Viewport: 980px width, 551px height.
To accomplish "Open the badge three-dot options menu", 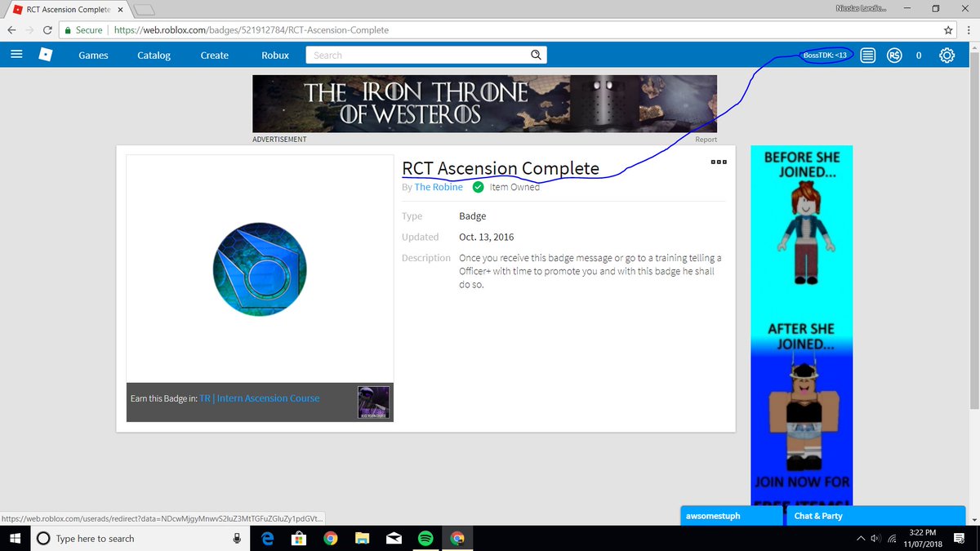I will pyautogui.click(x=719, y=162).
